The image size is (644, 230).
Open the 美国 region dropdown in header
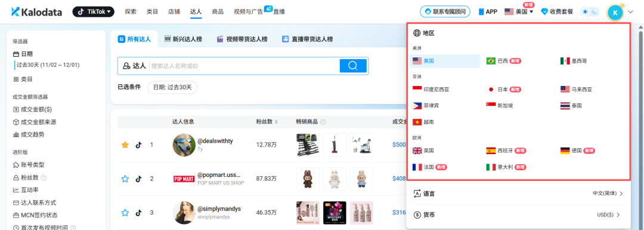point(519,12)
